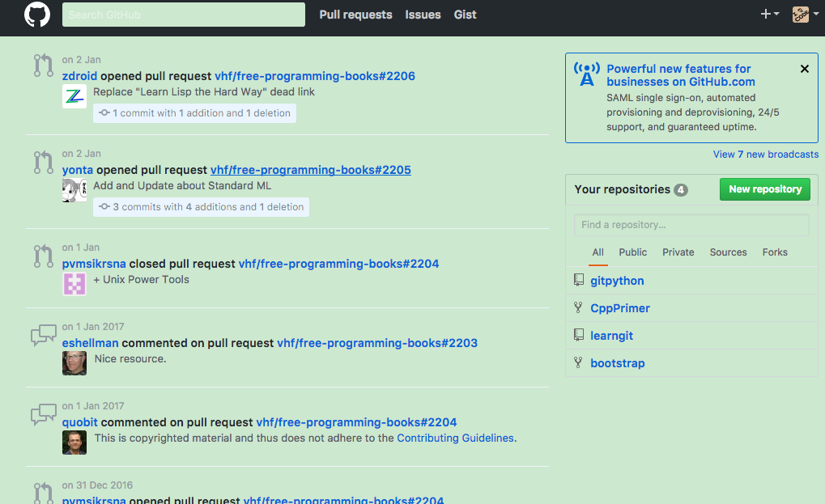Click the fork icon next to CppPrimer
Screen dimensions: 825x504
pyautogui.click(x=578, y=307)
